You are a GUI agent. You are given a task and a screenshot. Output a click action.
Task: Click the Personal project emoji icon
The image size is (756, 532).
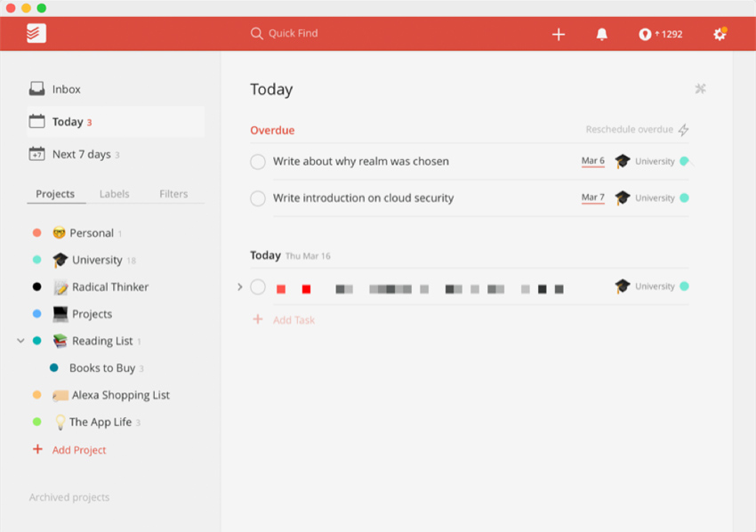click(59, 233)
